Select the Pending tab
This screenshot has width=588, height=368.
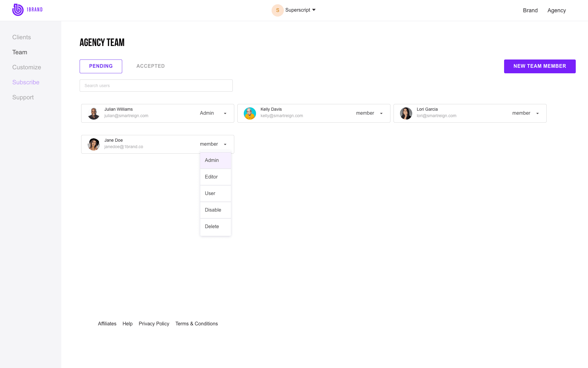click(x=101, y=66)
